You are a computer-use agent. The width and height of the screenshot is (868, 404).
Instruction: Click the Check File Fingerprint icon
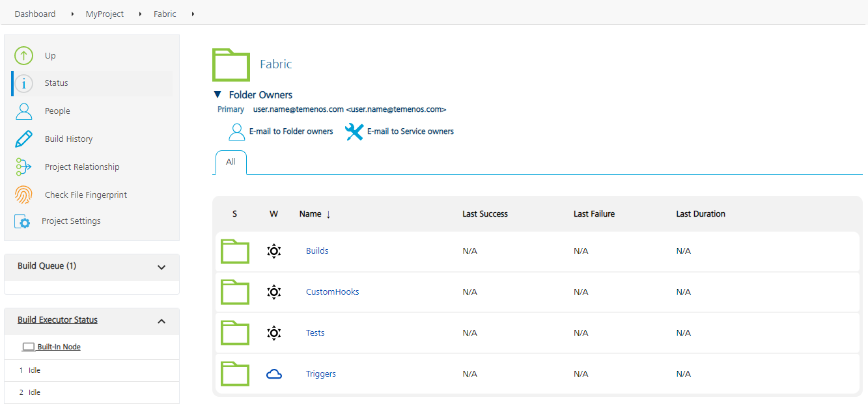(24, 195)
